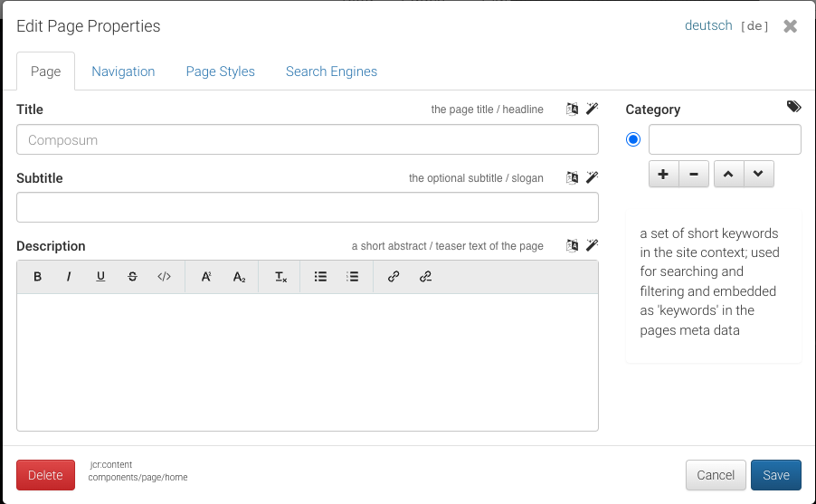Focus the Subtitle input field

[x=308, y=207]
